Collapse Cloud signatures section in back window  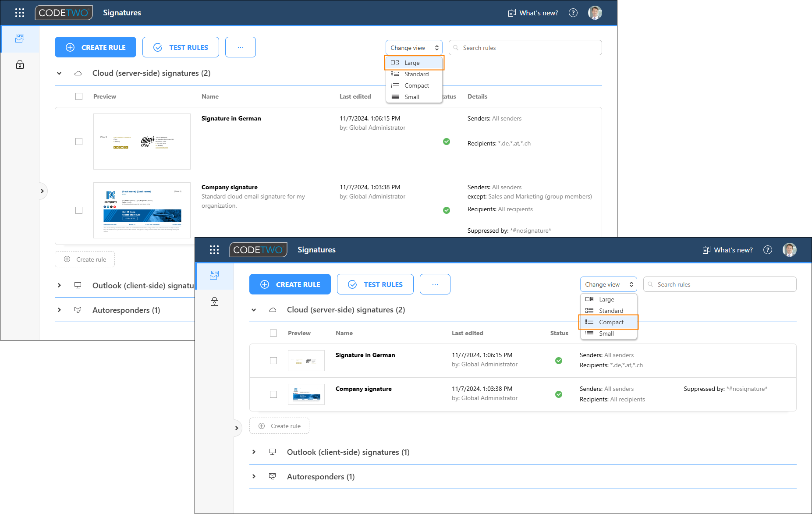(59, 73)
